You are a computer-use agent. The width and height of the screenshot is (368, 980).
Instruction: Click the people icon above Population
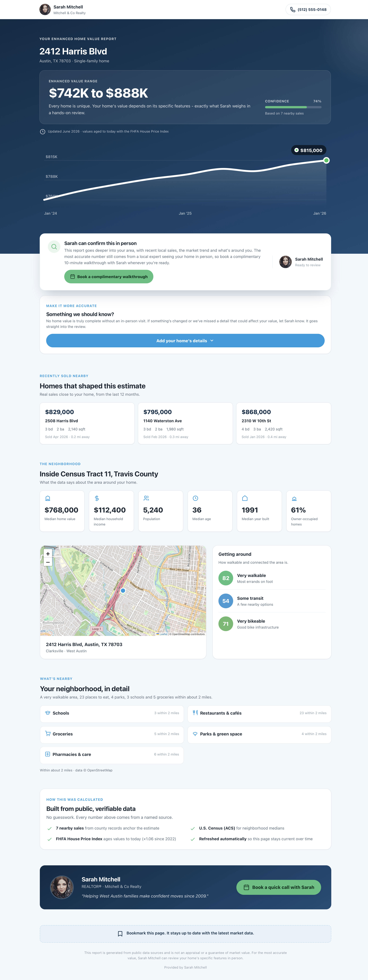146,498
